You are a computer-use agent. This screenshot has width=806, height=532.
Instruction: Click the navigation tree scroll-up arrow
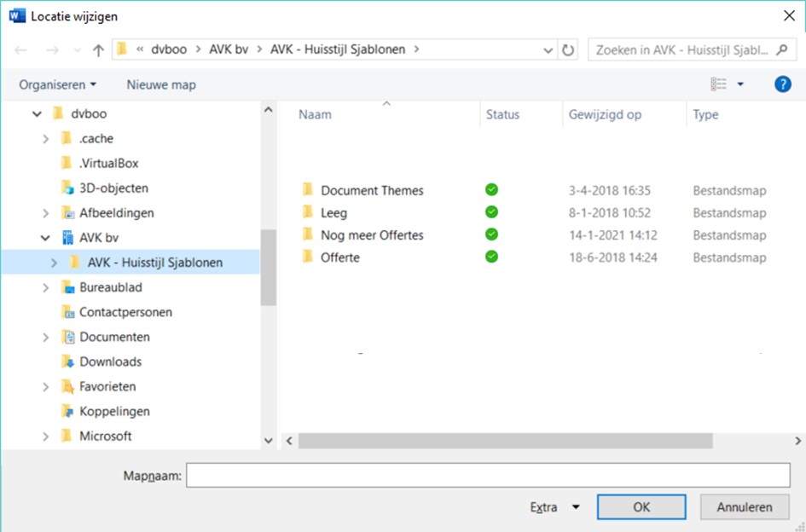tap(269, 109)
